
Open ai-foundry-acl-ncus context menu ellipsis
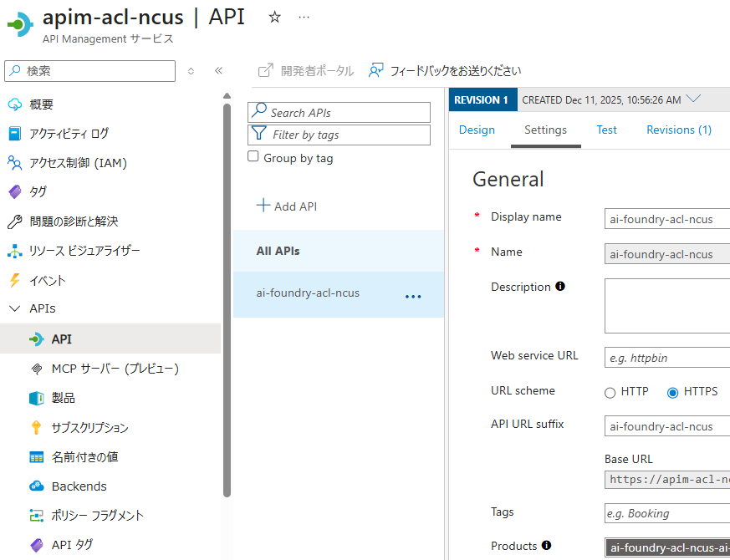[413, 297]
